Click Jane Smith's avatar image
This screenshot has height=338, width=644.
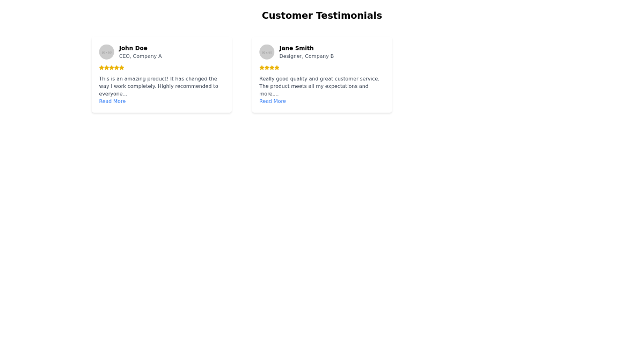(x=267, y=52)
